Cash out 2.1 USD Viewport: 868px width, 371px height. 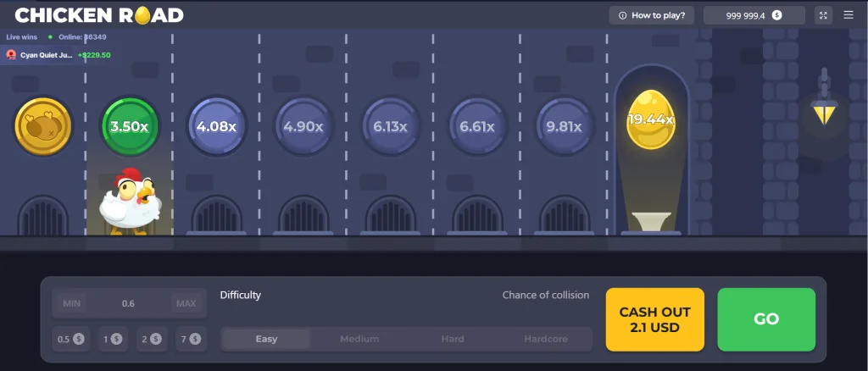[655, 319]
